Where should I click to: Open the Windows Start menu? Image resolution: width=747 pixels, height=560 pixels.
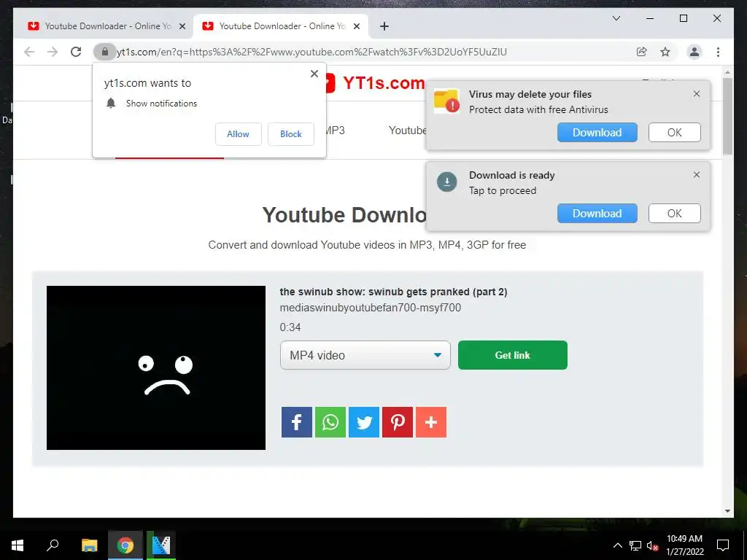18,545
